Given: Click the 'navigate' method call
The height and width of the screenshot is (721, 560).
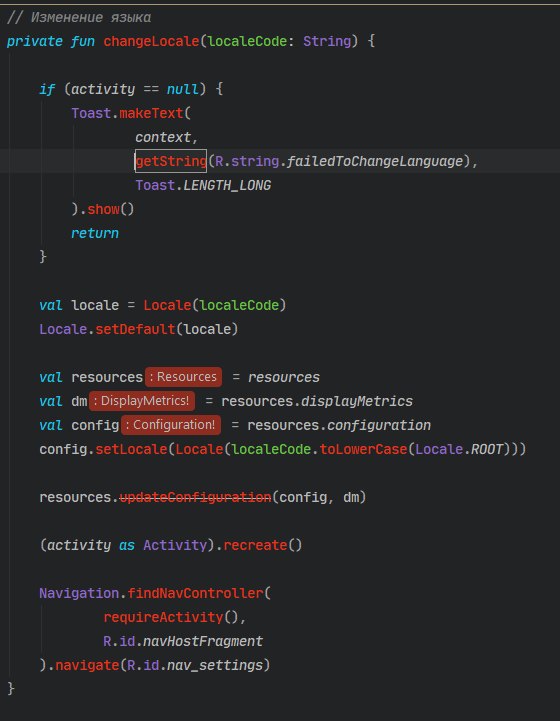Looking at the screenshot, I should pyautogui.click(x=87, y=665).
